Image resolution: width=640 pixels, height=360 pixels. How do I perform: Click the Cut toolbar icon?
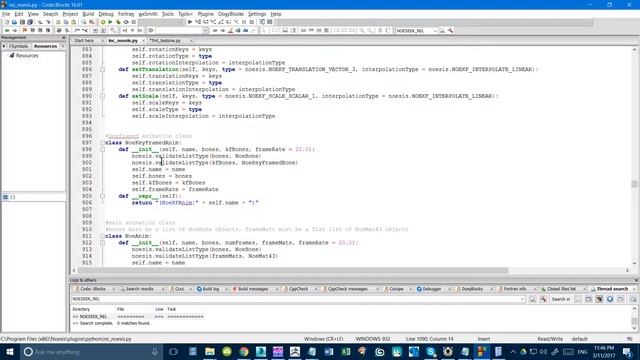[x=58, y=22]
